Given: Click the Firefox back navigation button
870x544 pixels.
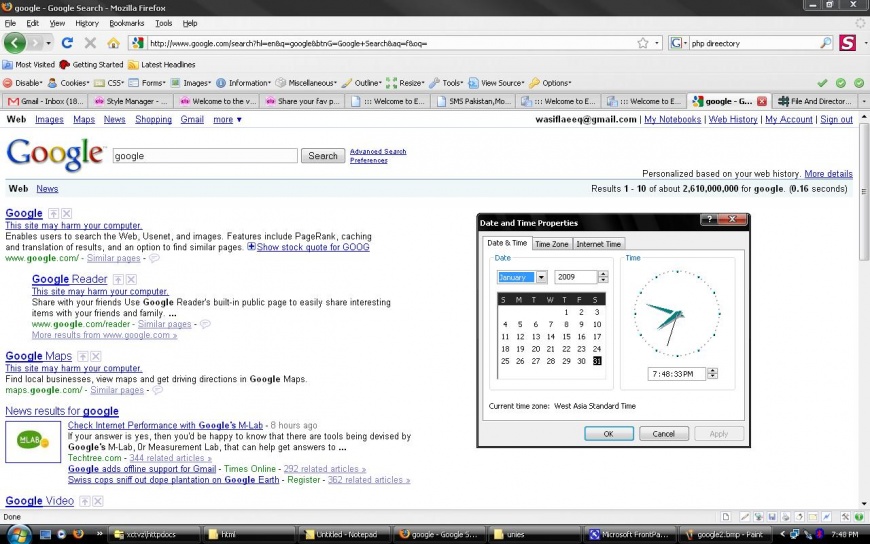Looking at the screenshot, I should 15,43.
